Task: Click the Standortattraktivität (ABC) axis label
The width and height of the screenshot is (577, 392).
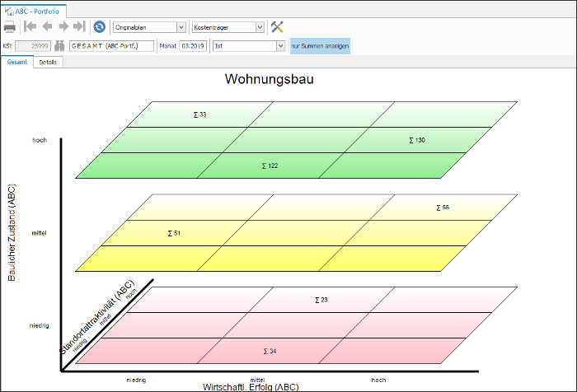Action: pos(97,317)
